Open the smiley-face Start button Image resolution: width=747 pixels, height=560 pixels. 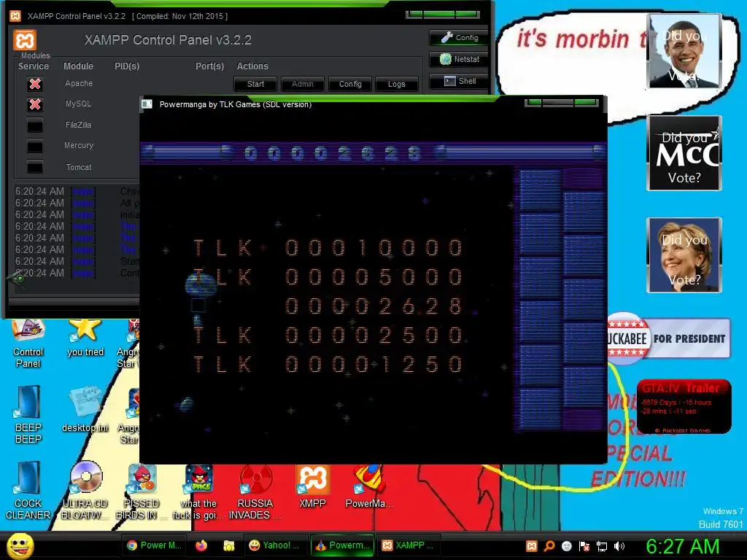pyautogui.click(x=20, y=545)
